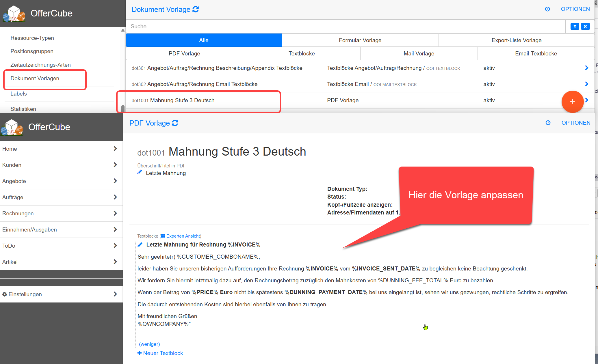Expand the Kunden menu chevron
This screenshot has height=364, width=598.
(115, 165)
